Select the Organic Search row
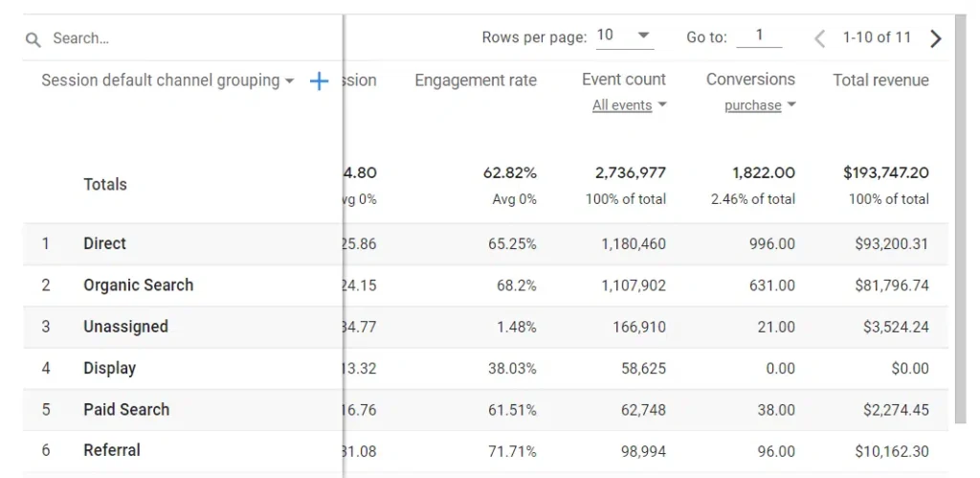Image resolution: width=980 pixels, height=478 pixels. click(485, 285)
